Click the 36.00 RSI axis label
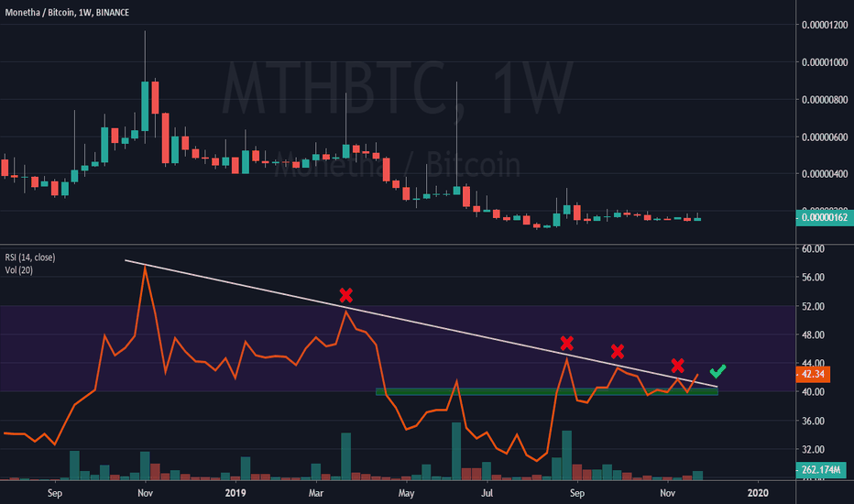This screenshot has height=504, width=854. [x=813, y=421]
